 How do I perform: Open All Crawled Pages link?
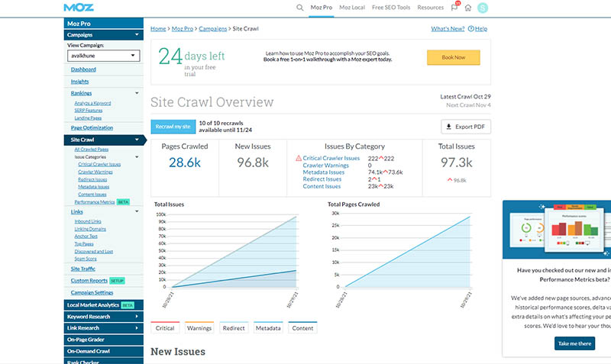pyautogui.click(x=92, y=149)
